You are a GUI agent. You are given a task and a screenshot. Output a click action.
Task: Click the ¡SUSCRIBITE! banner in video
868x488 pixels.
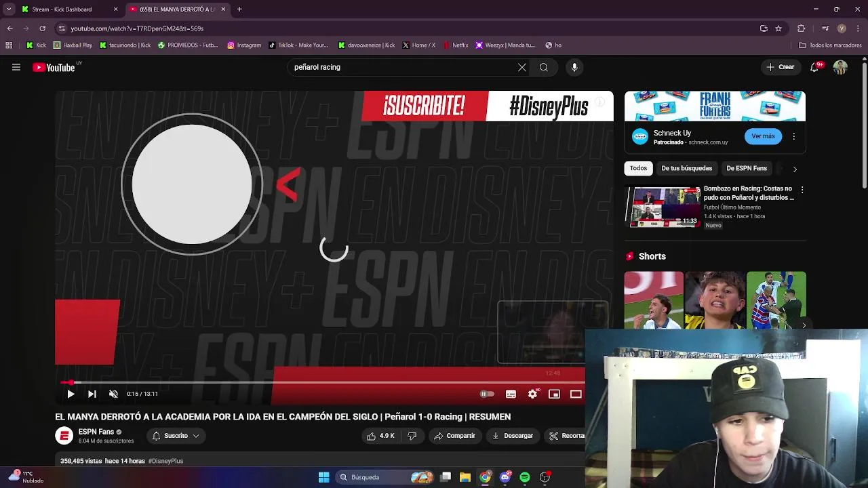pos(424,106)
